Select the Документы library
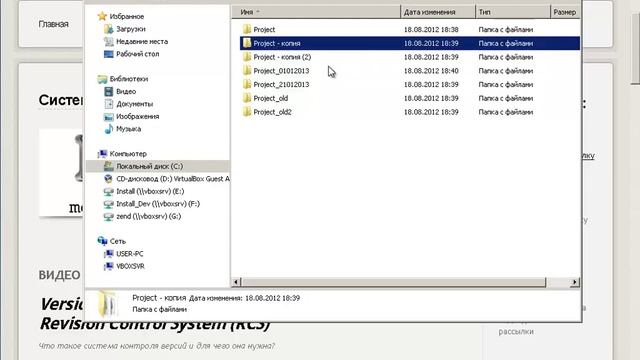 click(134, 104)
